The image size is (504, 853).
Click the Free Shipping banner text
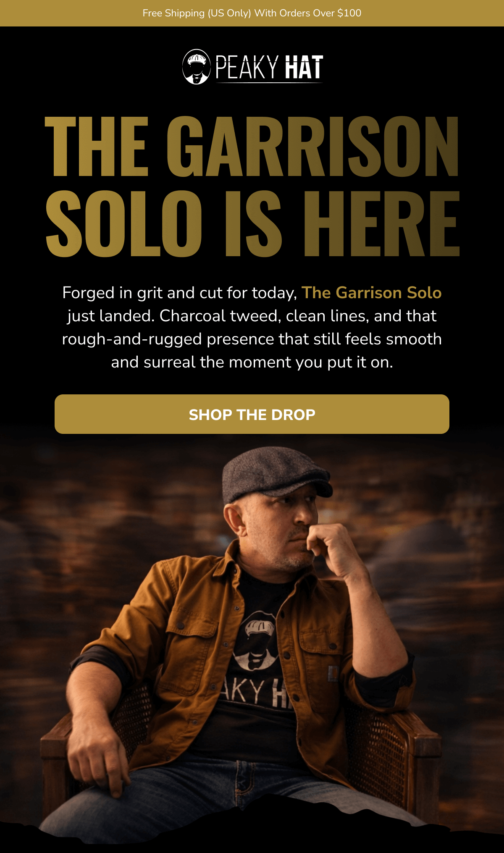pyautogui.click(x=252, y=13)
